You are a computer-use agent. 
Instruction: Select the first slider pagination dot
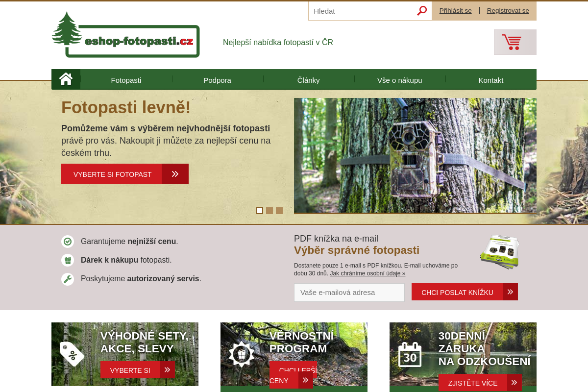coord(260,210)
